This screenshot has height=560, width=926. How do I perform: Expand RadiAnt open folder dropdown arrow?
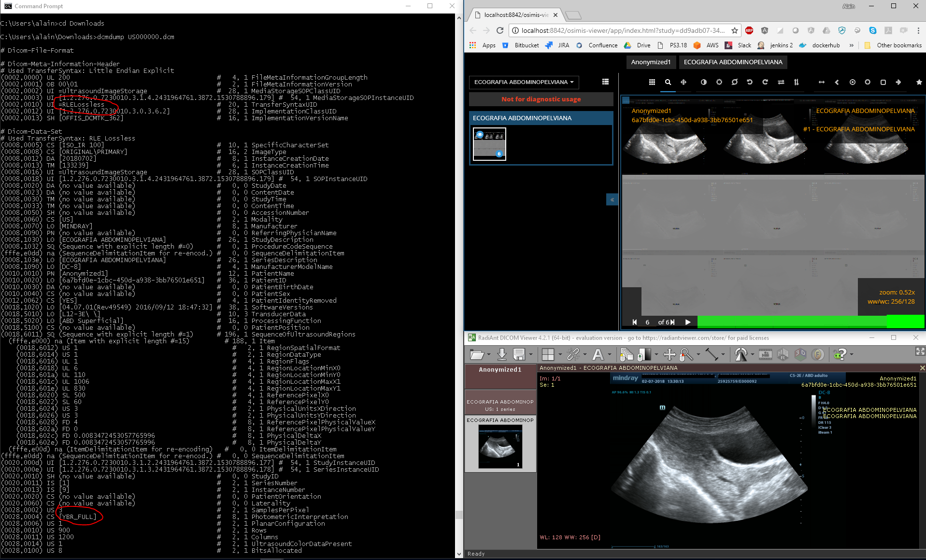click(489, 355)
